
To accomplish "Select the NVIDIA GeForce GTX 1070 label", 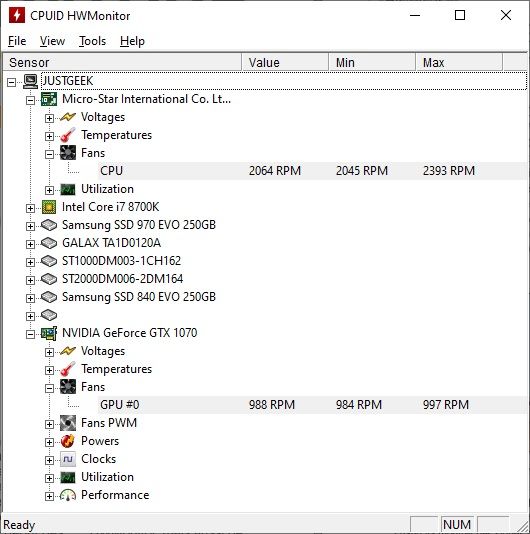I will tap(129, 333).
